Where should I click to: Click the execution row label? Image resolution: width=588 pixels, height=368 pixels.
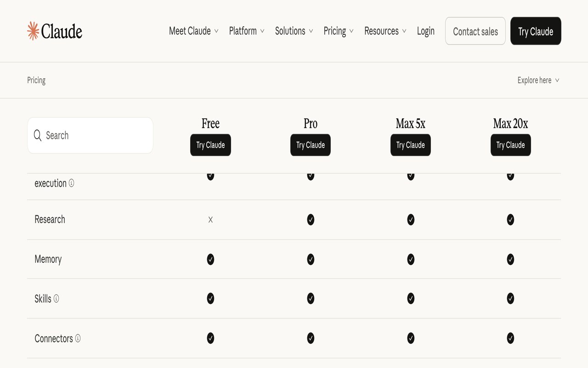(x=51, y=183)
